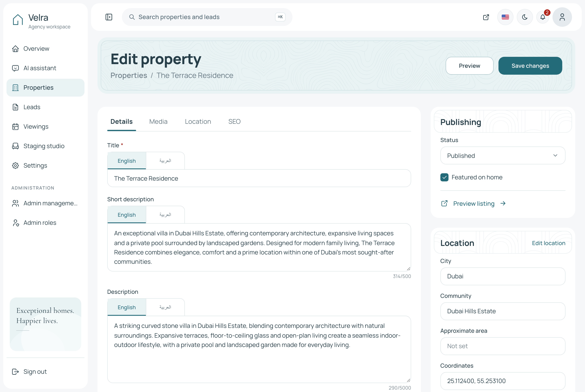Click the City field Dubai

point(503,276)
